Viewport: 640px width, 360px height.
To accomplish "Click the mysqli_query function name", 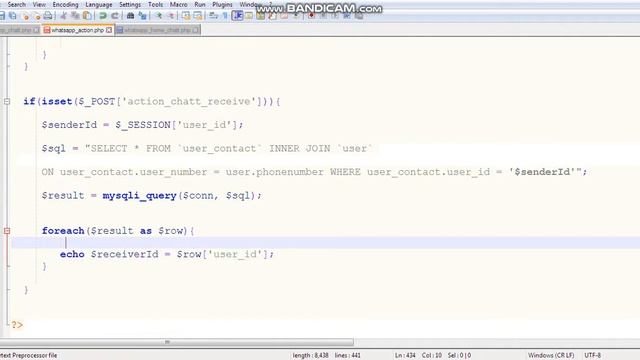I will tap(140, 196).
